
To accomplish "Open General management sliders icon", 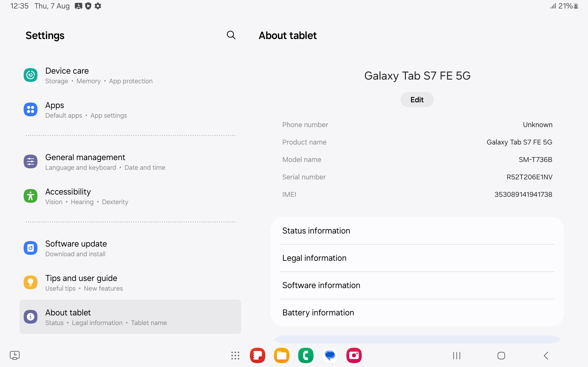I will [30, 162].
